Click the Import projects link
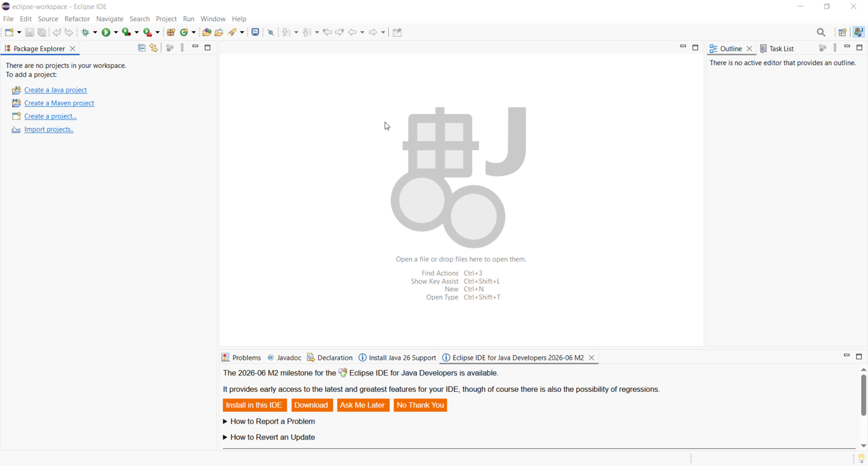Viewport: 868px width, 466px height. (49, 130)
